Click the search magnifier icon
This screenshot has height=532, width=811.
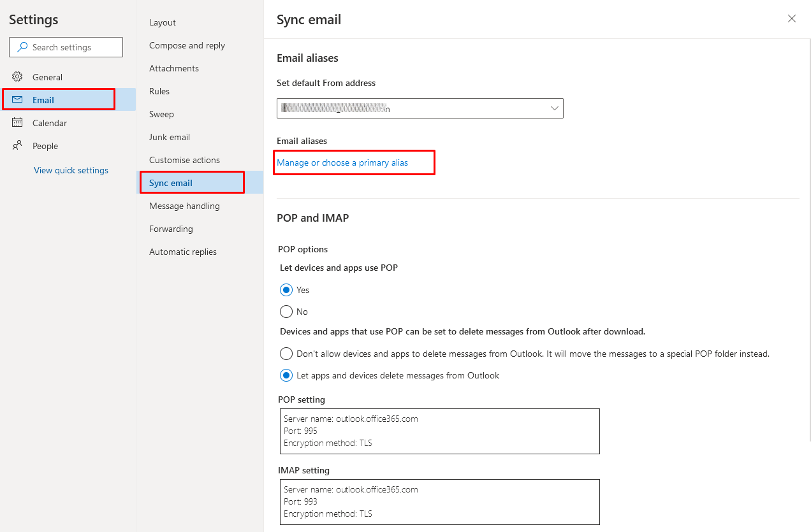pyautogui.click(x=23, y=47)
